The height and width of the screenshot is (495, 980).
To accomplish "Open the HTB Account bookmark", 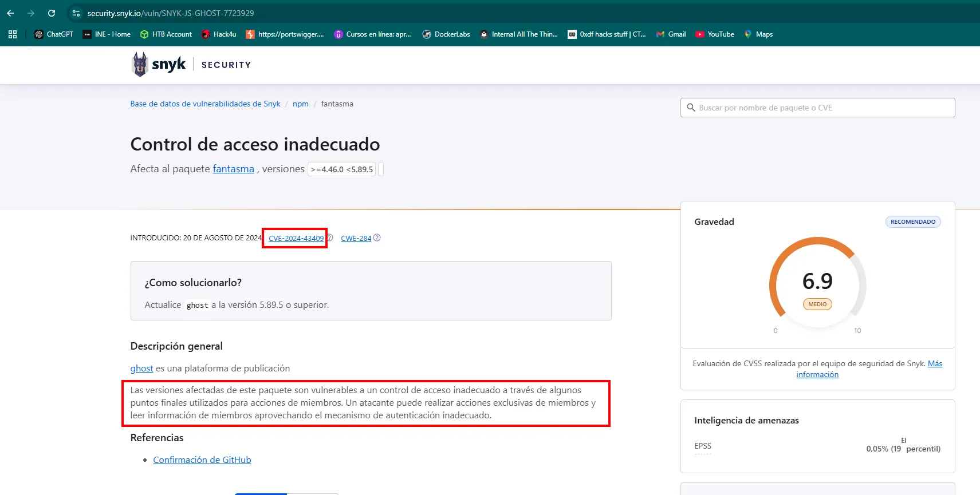I will [x=166, y=34].
